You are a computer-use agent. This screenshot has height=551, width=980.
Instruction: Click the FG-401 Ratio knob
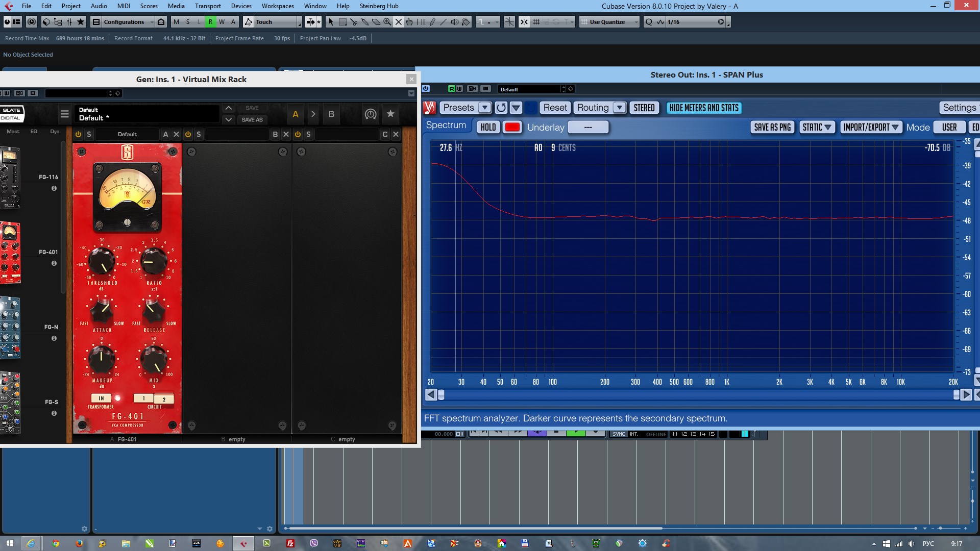[x=154, y=260]
